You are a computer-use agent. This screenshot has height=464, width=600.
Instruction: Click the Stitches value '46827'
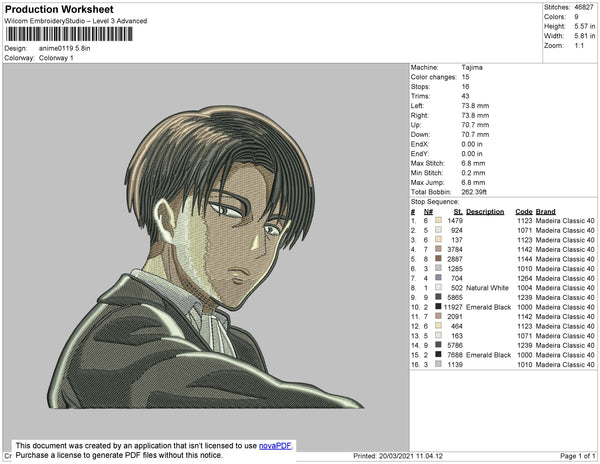coord(584,7)
